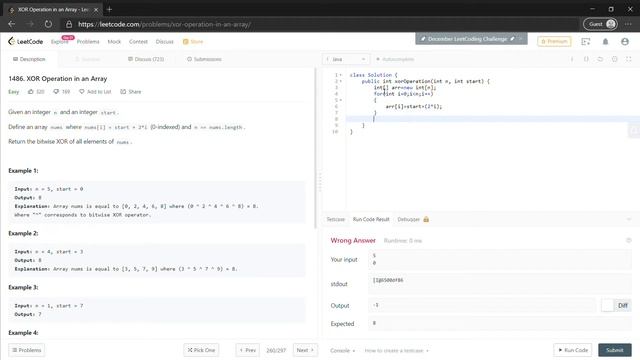
Task: Switch to the Description tab
Action: click(x=29, y=59)
